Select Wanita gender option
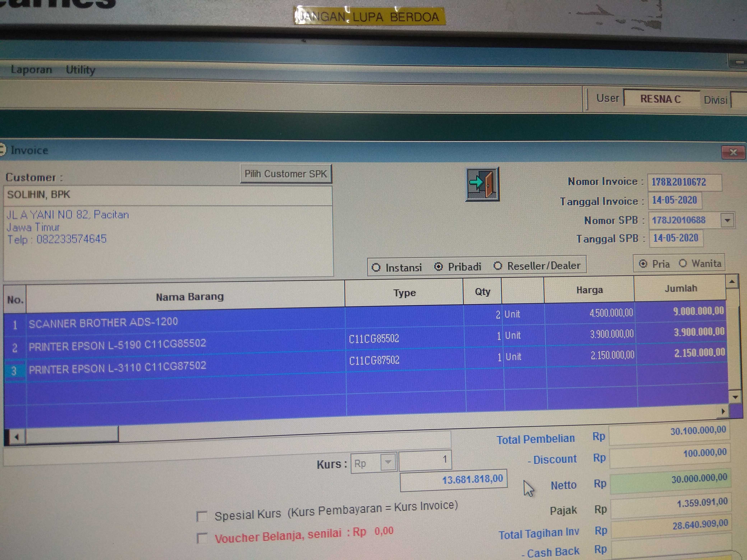This screenshot has height=560, width=747. tap(683, 263)
